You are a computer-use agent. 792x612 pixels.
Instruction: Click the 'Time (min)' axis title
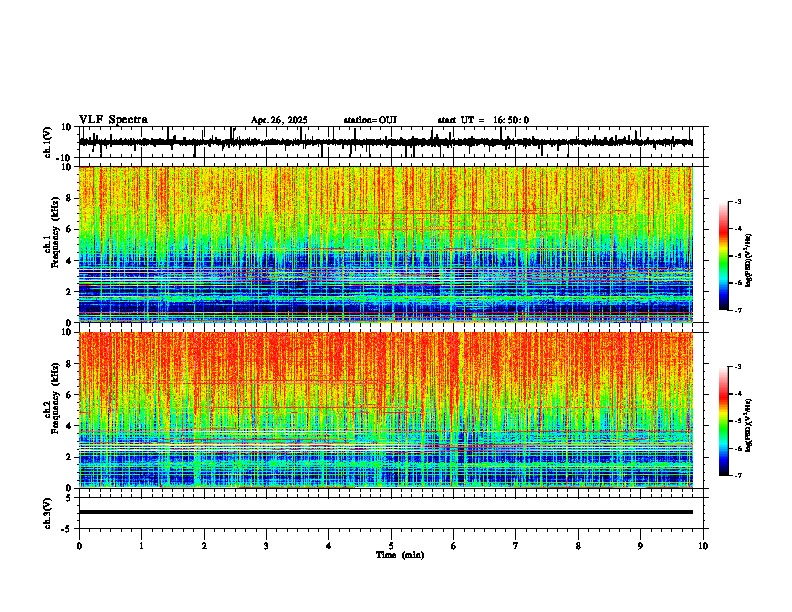point(400,555)
